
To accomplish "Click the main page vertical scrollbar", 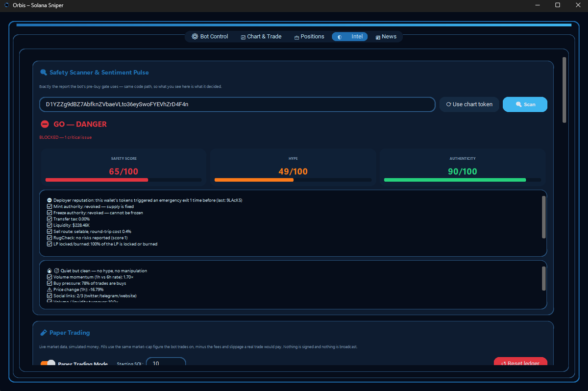I will click(x=564, y=90).
